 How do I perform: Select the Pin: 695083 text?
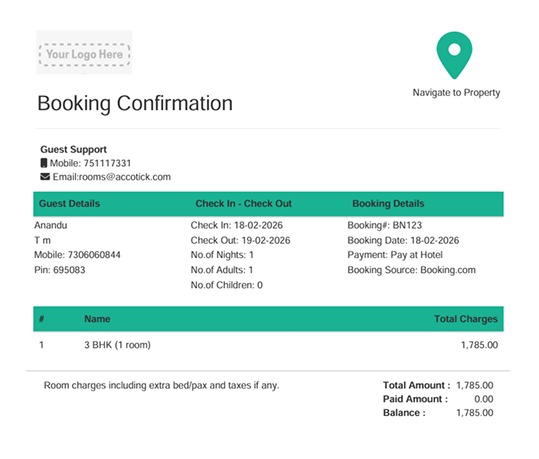pos(59,270)
